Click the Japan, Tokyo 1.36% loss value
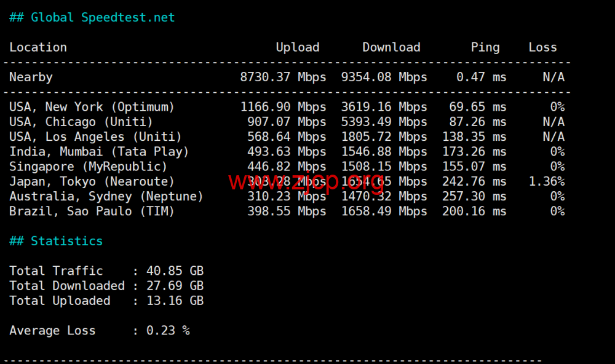This screenshot has width=615, height=364. [547, 181]
